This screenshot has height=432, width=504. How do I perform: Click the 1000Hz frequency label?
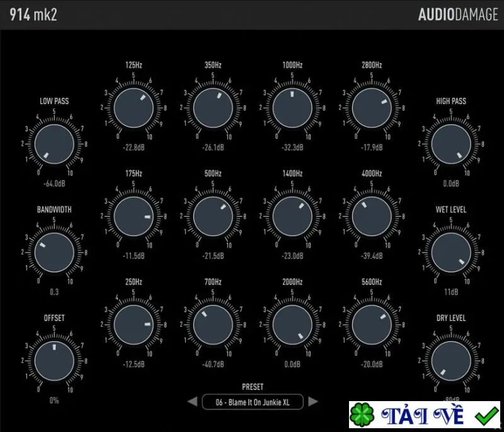(292, 66)
